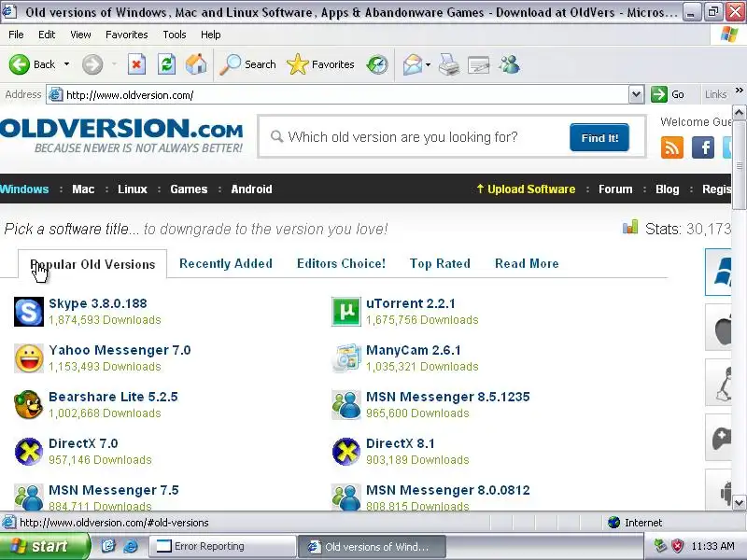
Task: Click the Facebook icon
Action: pyautogui.click(x=703, y=147)
